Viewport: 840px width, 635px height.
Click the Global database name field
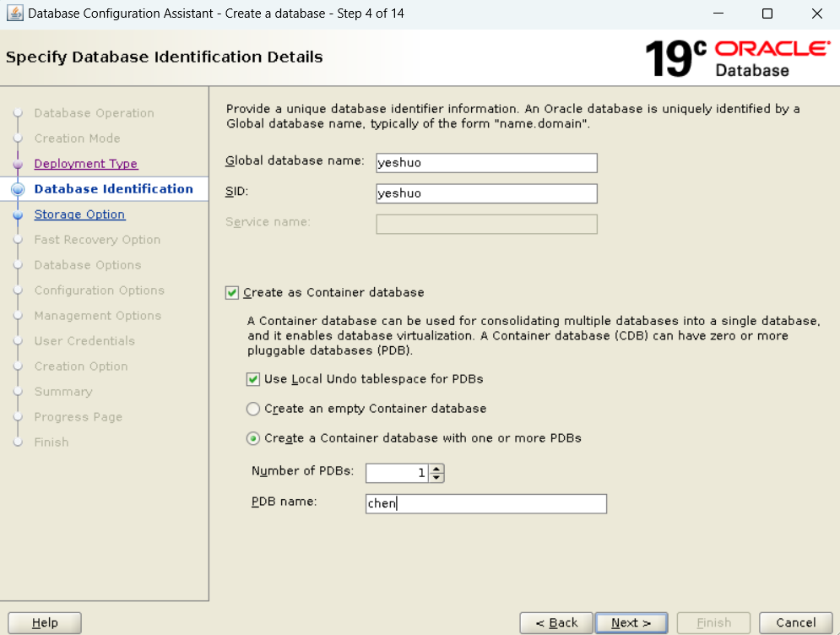[x=486, y=163]
